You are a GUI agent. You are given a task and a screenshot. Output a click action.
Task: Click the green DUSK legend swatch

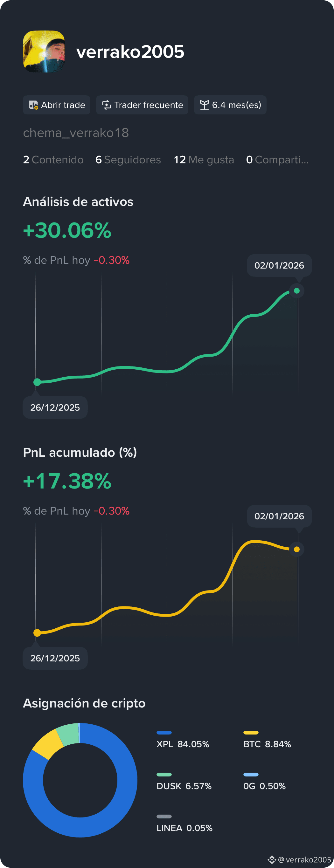coord(164,774)
